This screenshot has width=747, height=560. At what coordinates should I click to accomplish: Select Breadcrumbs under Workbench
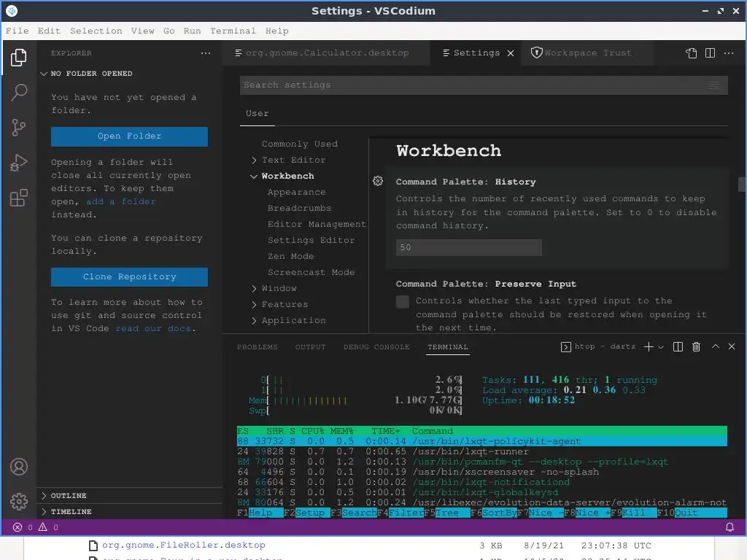coord(299,209)
